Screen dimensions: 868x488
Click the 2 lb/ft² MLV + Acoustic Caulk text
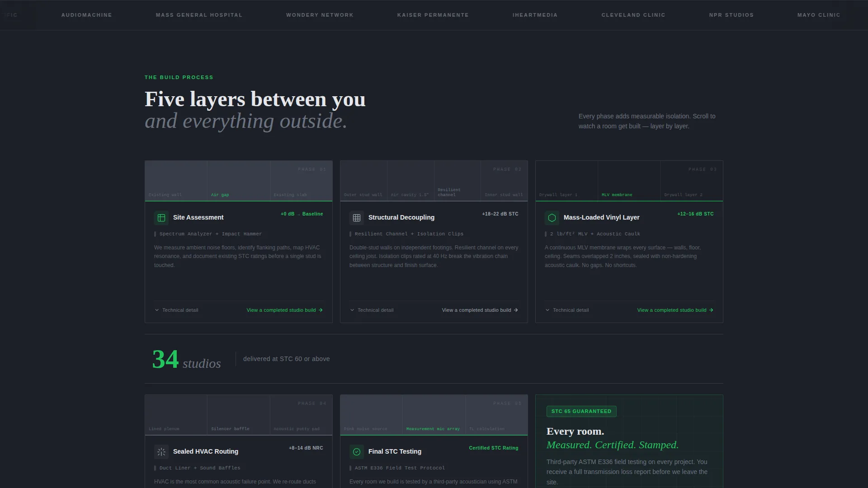point(595,234)
